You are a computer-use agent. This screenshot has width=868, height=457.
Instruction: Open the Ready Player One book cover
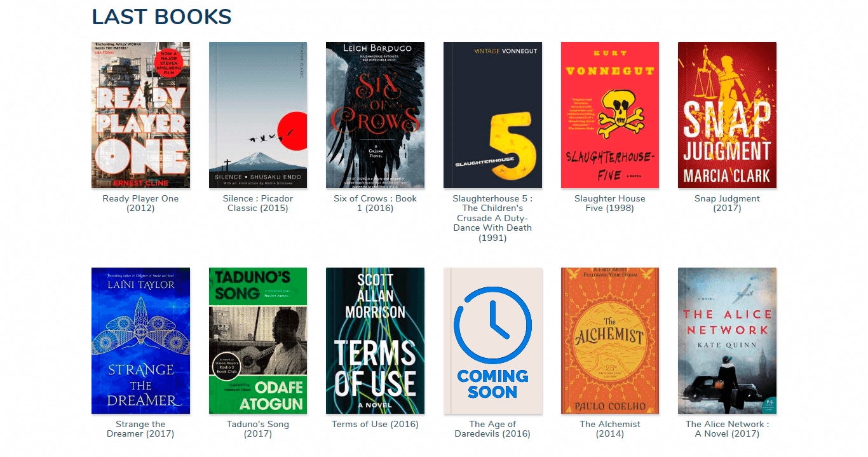[140, 115]
